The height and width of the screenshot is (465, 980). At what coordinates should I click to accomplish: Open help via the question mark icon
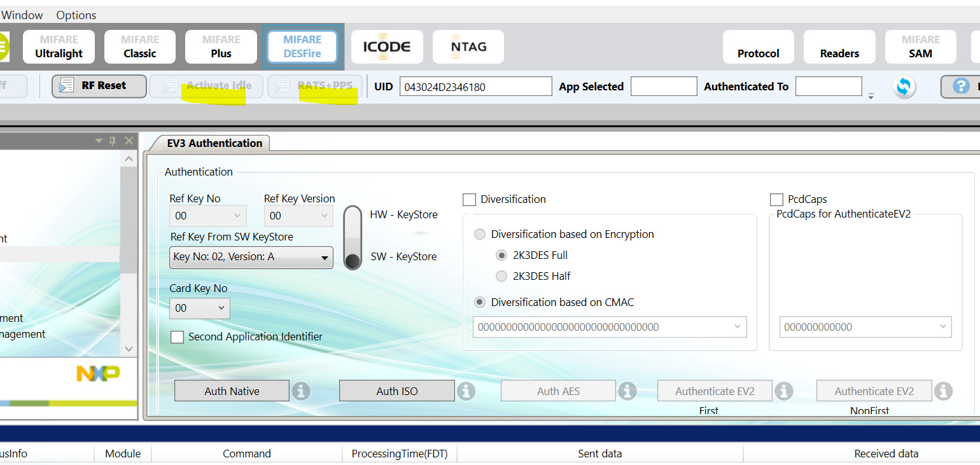[x=958, y=87]
